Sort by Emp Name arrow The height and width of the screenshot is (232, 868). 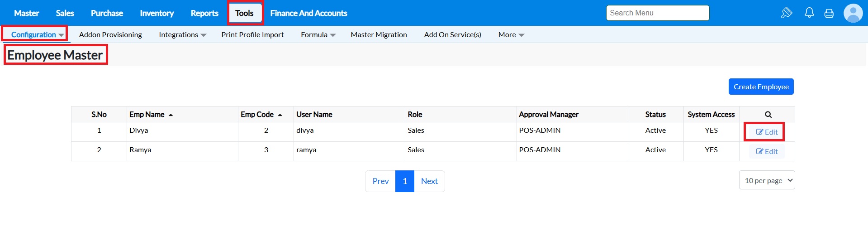(171, 115)
